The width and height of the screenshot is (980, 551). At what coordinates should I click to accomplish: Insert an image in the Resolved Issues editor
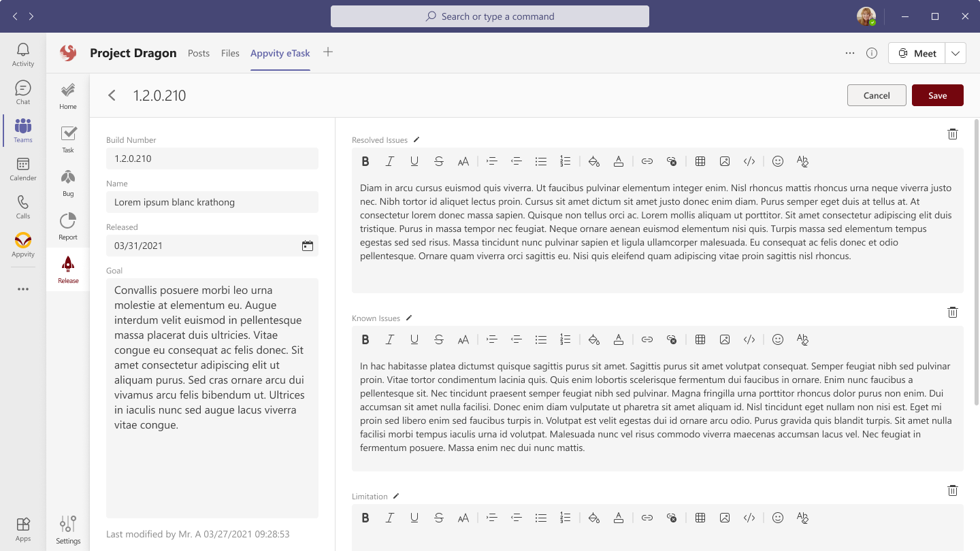tap(725, 161)
